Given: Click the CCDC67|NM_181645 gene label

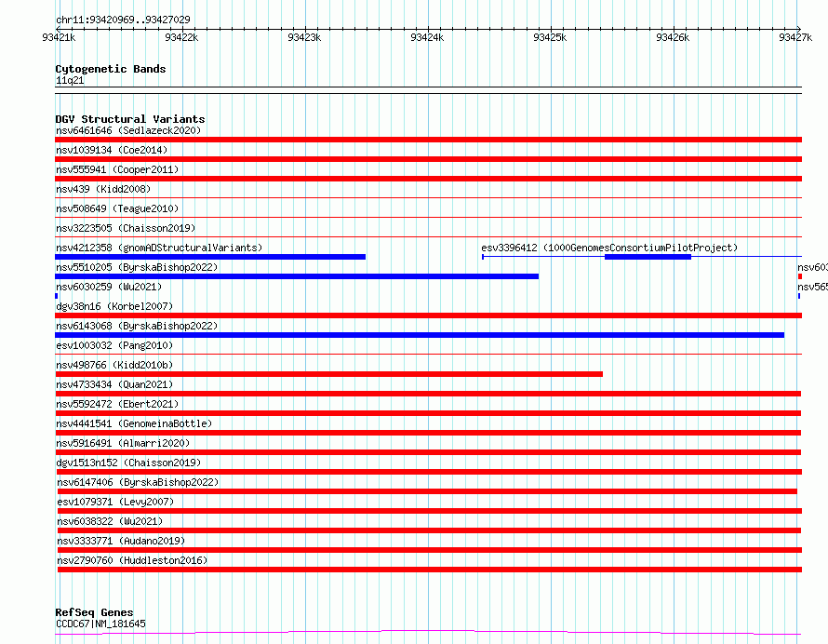Looking at the screenshot, I should (100, 624).
